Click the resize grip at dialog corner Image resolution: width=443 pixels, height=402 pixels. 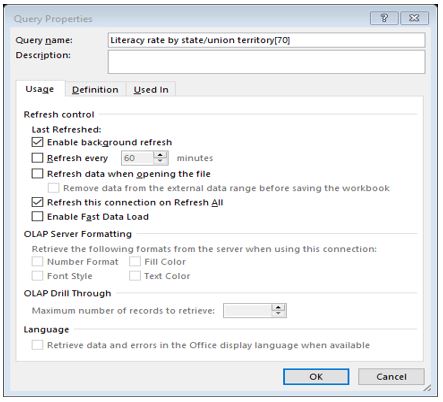coord(427,388)
